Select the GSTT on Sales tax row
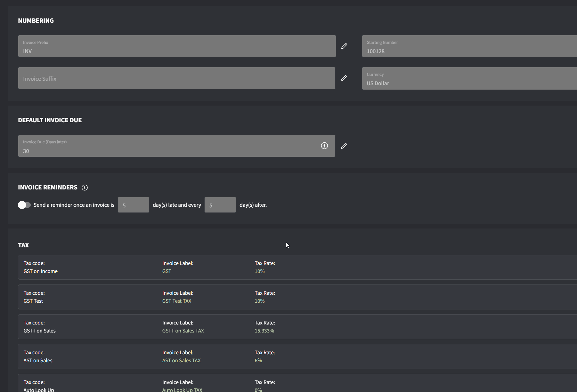This screenshot has width=577, height=392. point(128,327)
